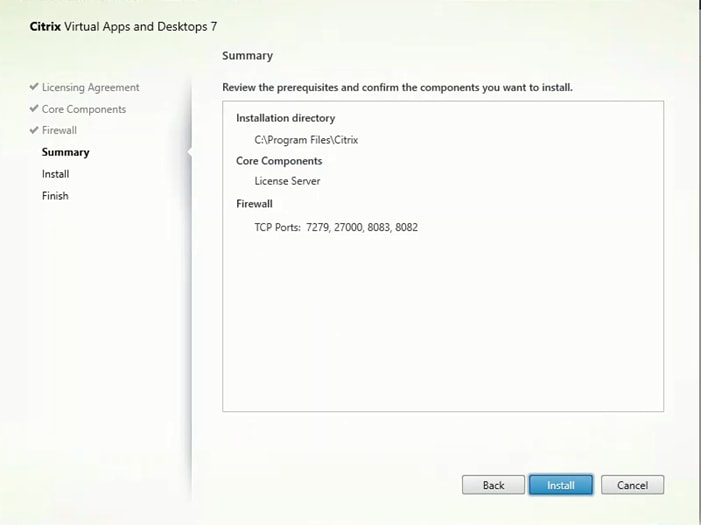Screen dimensions: 701x525
Task: Click the Installation directory heading
Action: tap(285, 118)
